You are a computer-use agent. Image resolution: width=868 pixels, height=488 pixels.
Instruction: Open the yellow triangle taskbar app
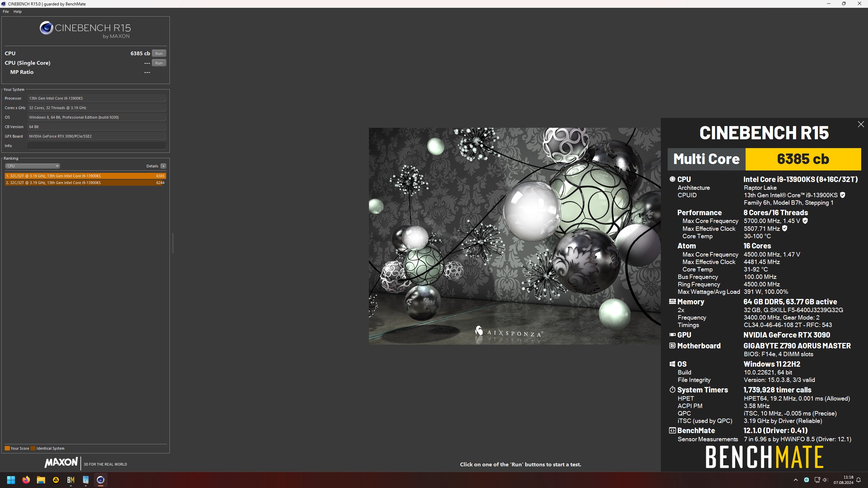(x=56, y=480)
